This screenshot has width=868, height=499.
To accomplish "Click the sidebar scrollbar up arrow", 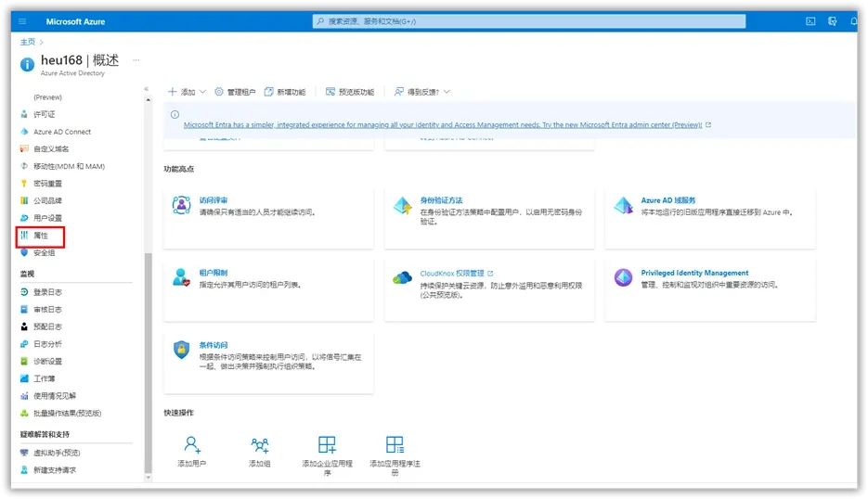I will click(x=148, y=100).
